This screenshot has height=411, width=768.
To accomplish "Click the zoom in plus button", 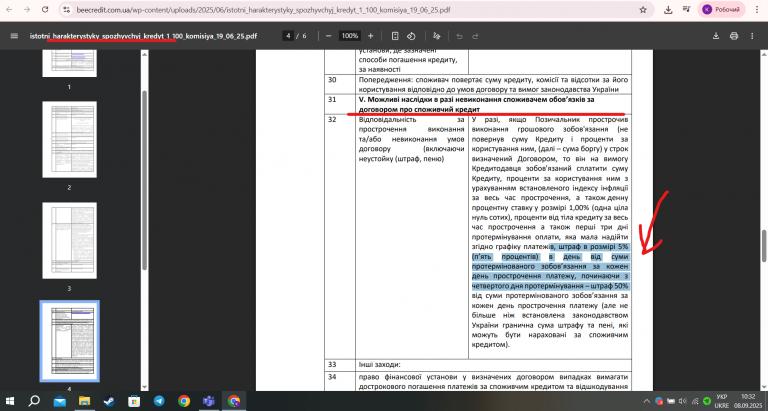I will (x=371, y=36).
